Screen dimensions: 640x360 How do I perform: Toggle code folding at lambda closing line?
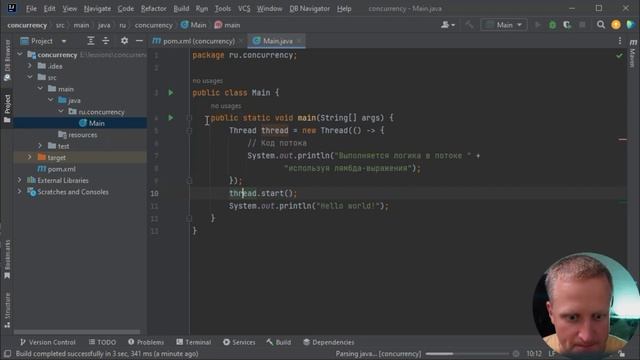point(189,180)
